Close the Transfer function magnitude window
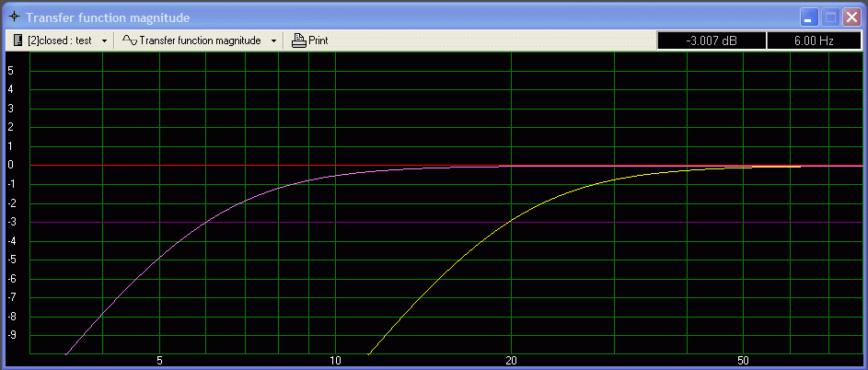Viewport: 868px width, 370px height. click(851, 17)
